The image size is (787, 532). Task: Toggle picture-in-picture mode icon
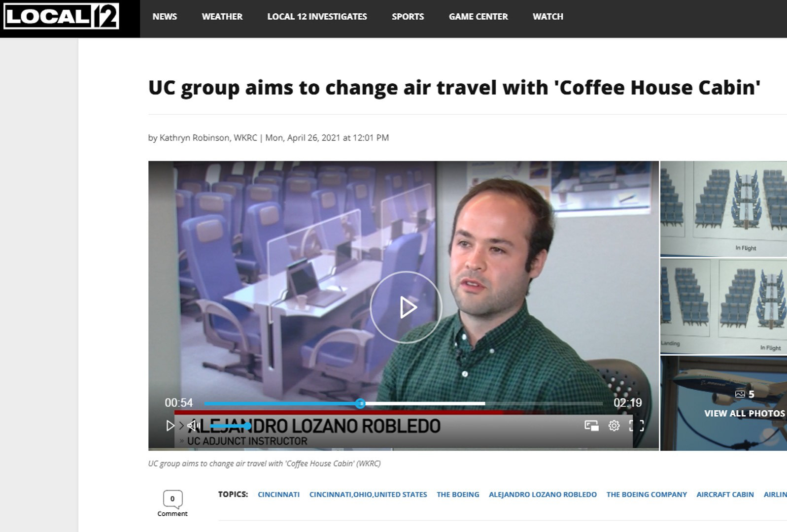click(x=591, y=426)
